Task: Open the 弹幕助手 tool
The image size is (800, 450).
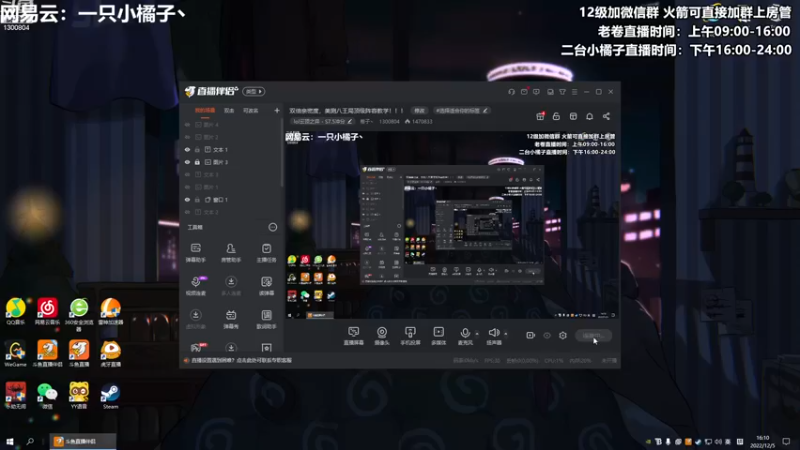Action: pos(195,253)
